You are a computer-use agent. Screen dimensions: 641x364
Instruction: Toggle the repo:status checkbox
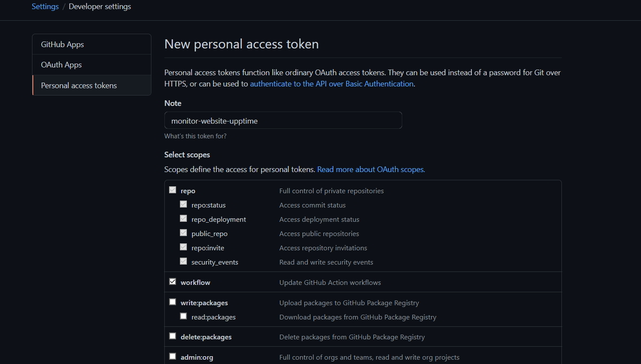183,204
